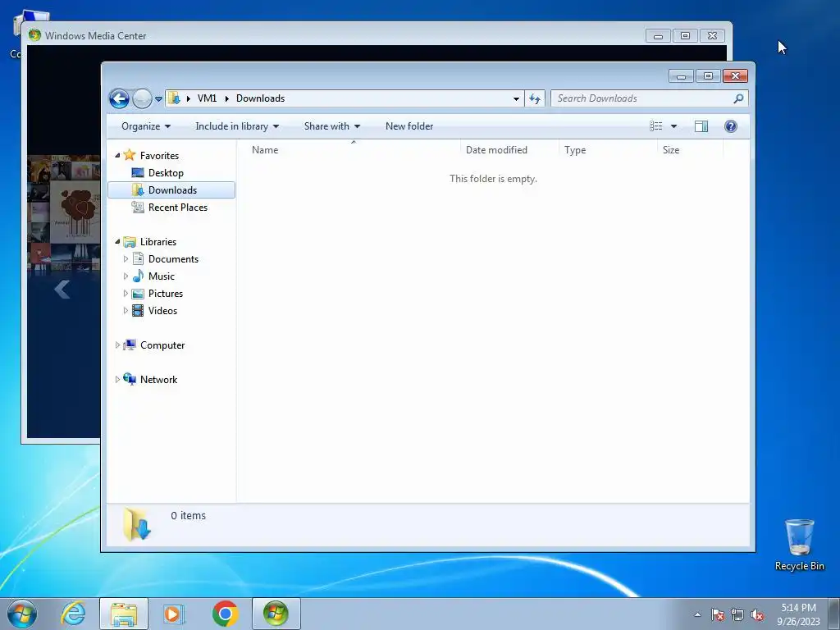Select Libraries in navigation pane

pos(158,242)
